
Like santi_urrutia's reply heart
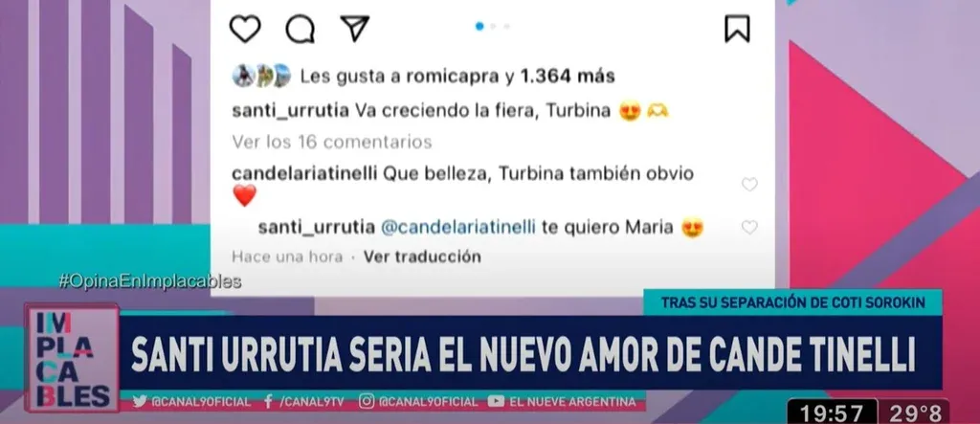(749, 228)
